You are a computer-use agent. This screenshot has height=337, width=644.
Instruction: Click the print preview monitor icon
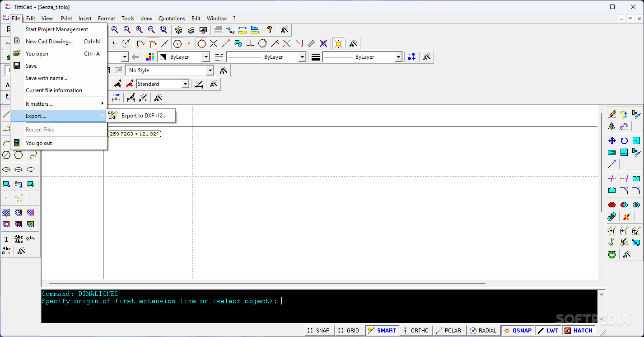coord(203,30)
